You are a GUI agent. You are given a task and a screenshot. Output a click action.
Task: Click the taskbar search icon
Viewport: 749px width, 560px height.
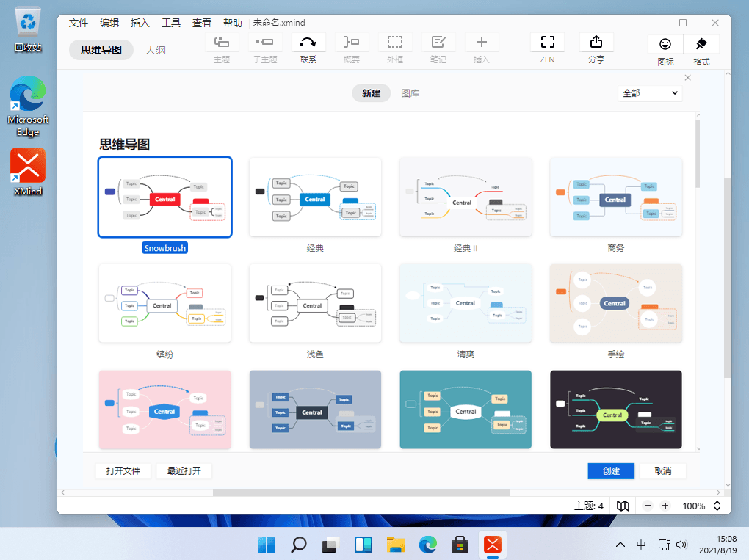pyautogui.click(x=299, y=545)
